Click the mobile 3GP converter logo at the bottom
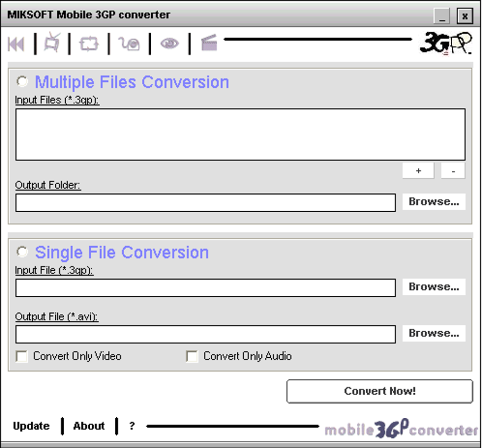The width and height of the screenshot is (482, 448). coord(402,429)
